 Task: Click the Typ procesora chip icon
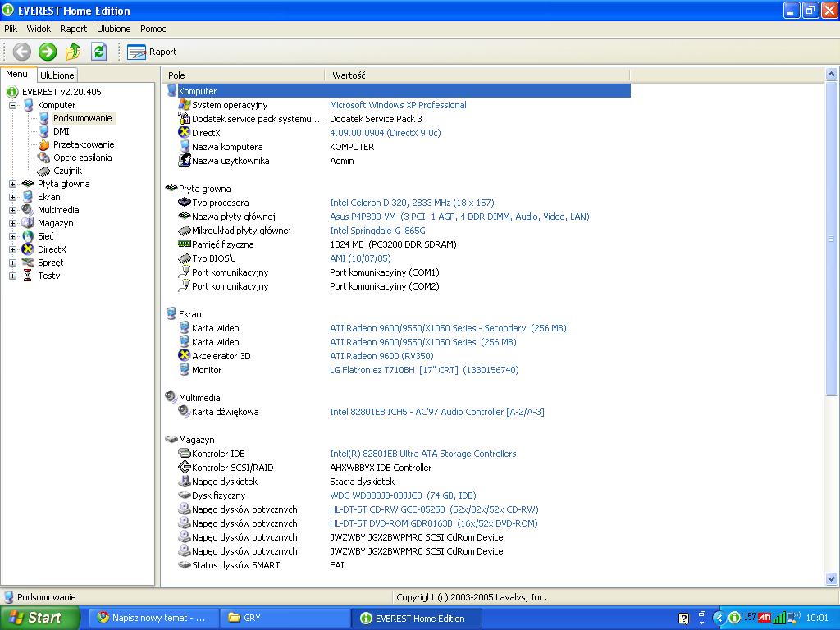(x=185, y=202)
